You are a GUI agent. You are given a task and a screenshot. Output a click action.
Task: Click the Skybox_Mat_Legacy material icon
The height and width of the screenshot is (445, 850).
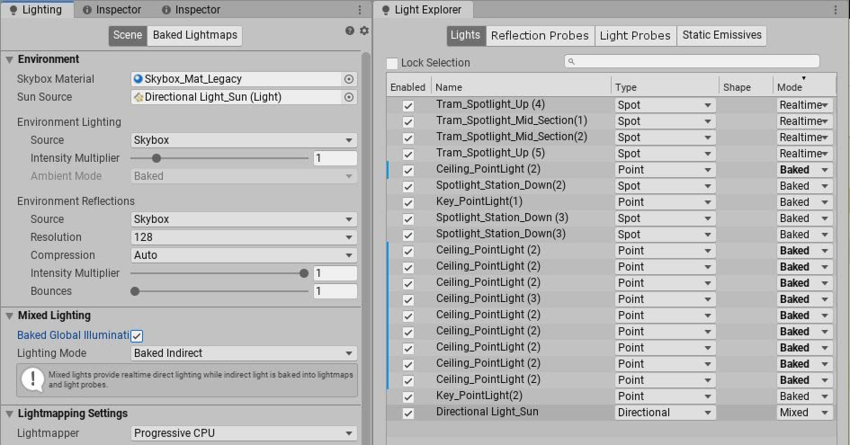pos(139,79)
